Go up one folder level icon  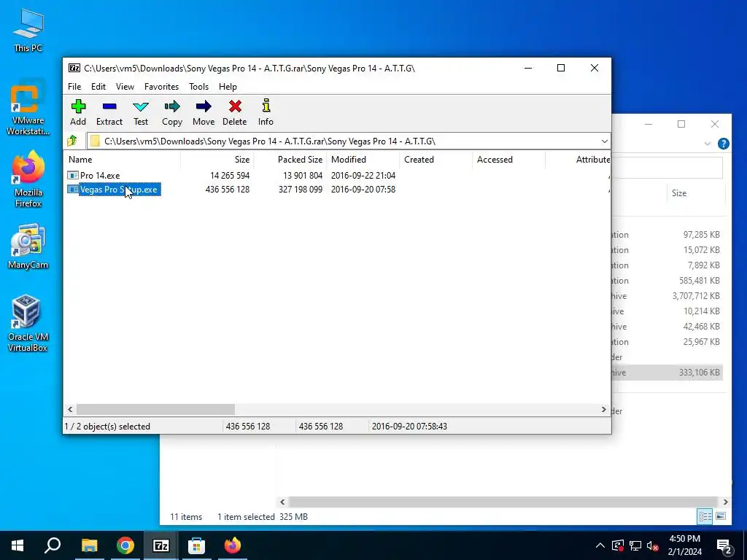72,141
